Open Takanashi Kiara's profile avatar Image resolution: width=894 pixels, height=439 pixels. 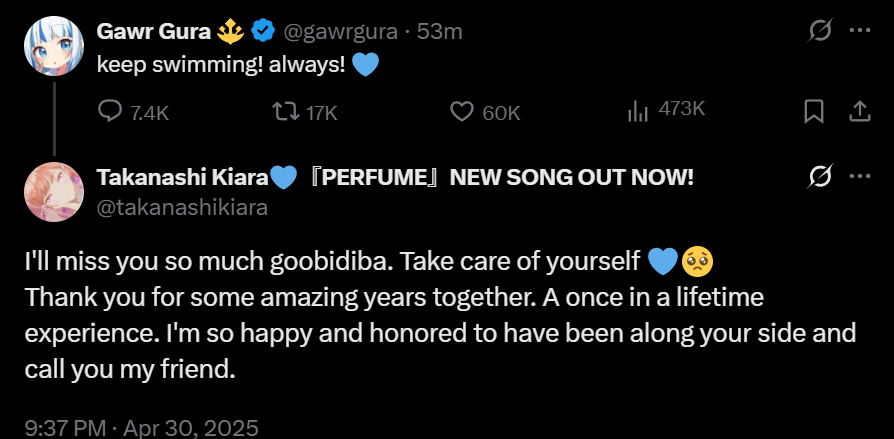click(x=53, y=192)
